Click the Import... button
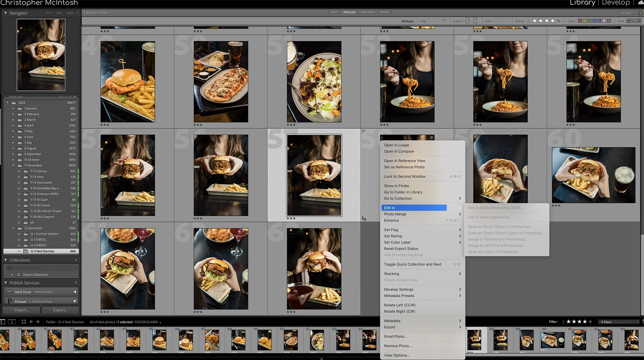The width and height of the screenshot is (644, 360). click(x=22, y=310)
